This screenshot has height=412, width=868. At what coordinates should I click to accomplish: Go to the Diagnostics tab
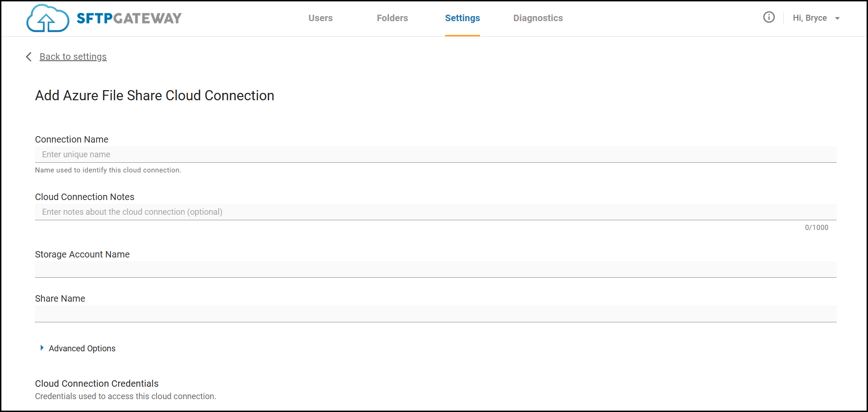point(538,18)
